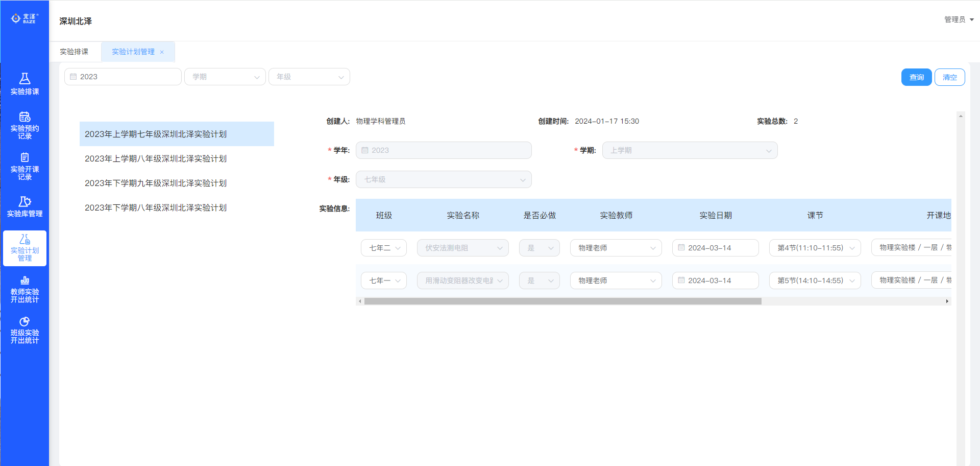
Task: Expand the 年级 filter dropdown
Action: (309, 77)
